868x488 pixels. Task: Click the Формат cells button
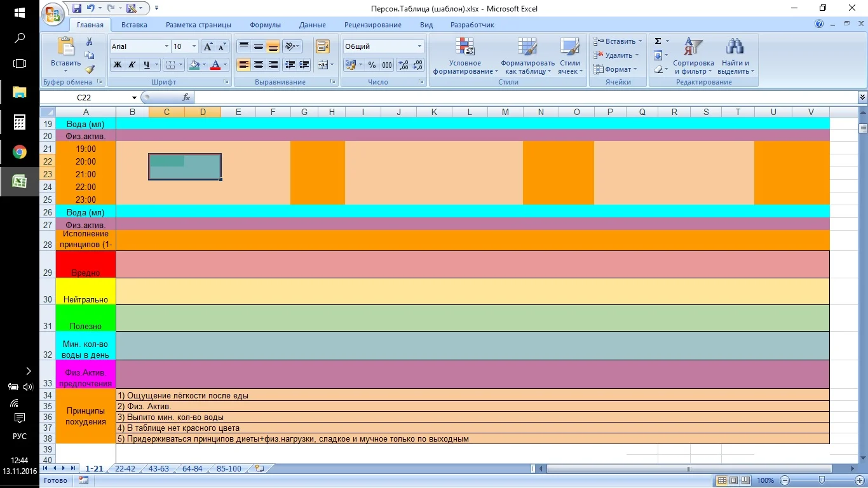(617, 69)
